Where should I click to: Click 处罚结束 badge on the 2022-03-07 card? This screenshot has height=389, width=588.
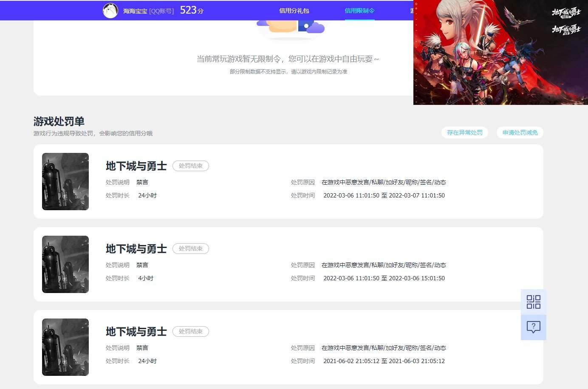[191, 166]
